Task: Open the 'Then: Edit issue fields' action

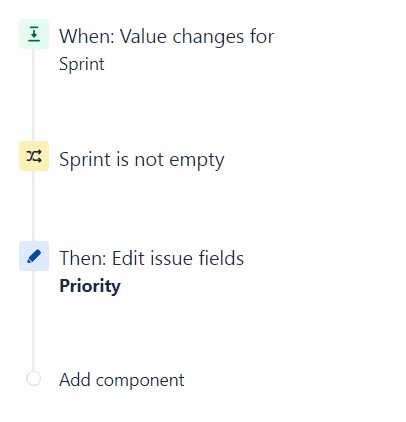Action: 152,258
